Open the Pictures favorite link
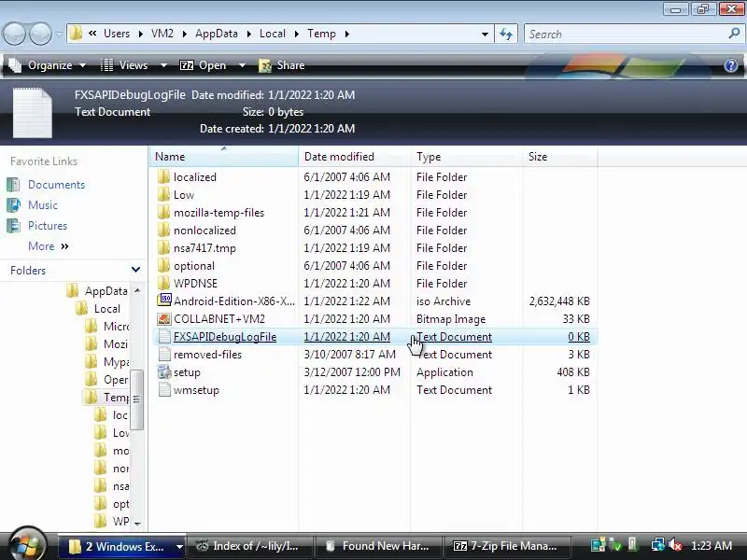Screen dimensions: 747x560 pyautogui.click(x=48, y=226)
